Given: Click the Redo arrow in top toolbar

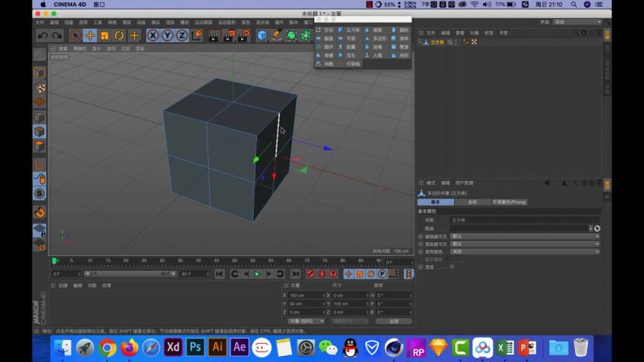Looking at the screenshot, I should 57,36.
